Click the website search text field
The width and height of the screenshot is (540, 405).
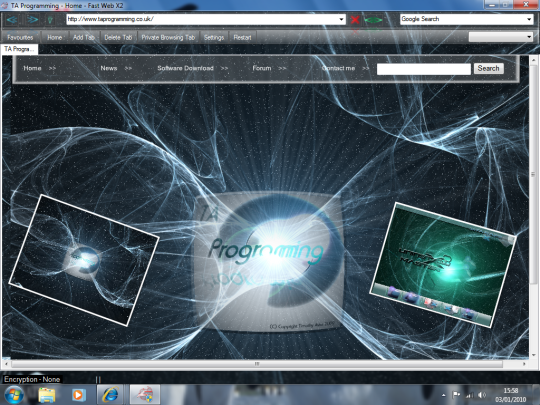424,69
